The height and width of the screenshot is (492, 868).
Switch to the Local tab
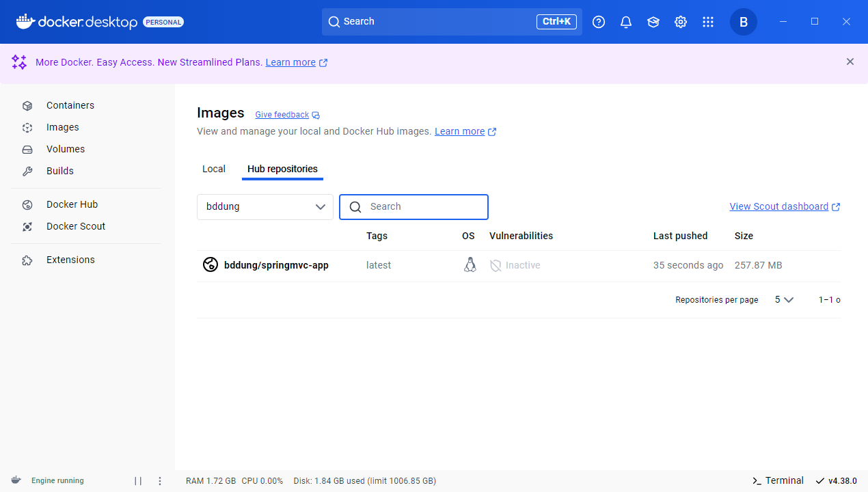point(214,169)
